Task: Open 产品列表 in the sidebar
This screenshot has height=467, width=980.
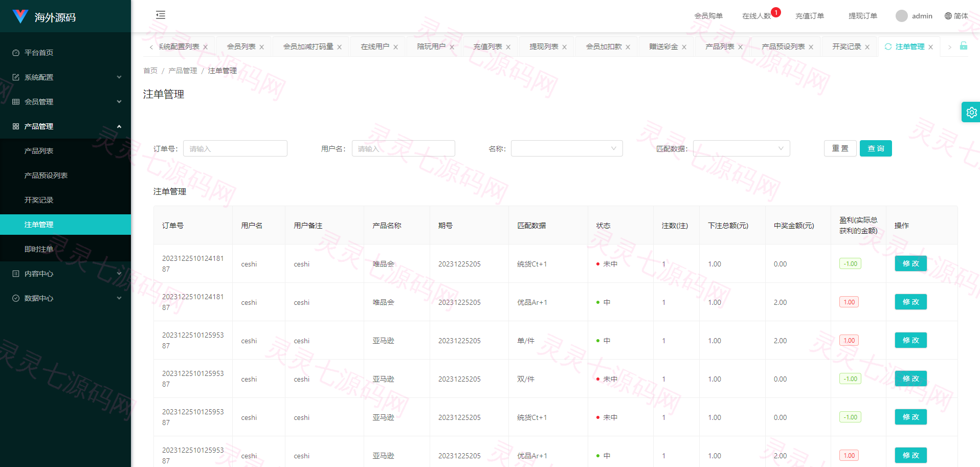Action: tap(65, 151)
